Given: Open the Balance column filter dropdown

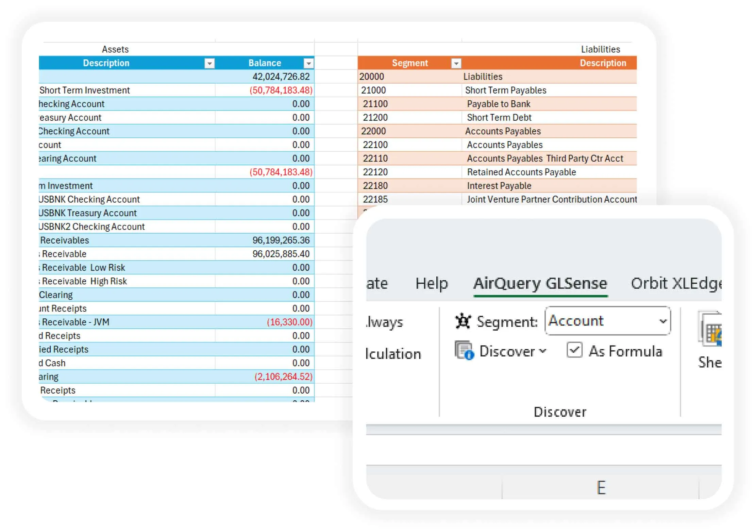Looking at the screenshot, I should (x=308, y=63).
